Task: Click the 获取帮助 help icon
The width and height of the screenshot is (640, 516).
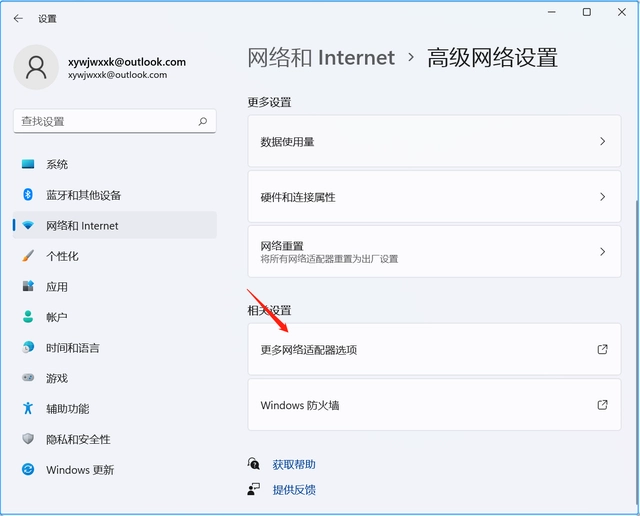Action: tap(253, 464)
